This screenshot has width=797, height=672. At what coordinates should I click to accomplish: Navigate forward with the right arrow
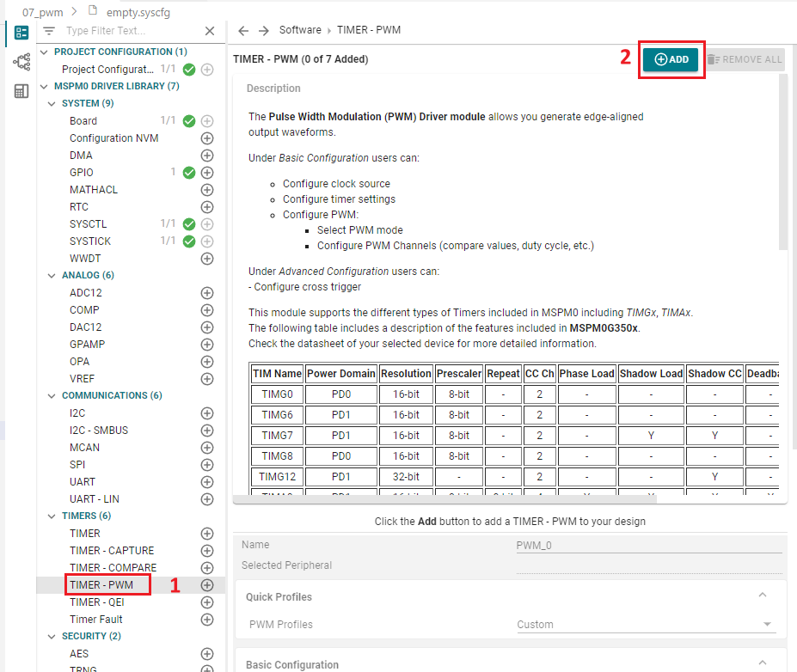coord(263,30)
